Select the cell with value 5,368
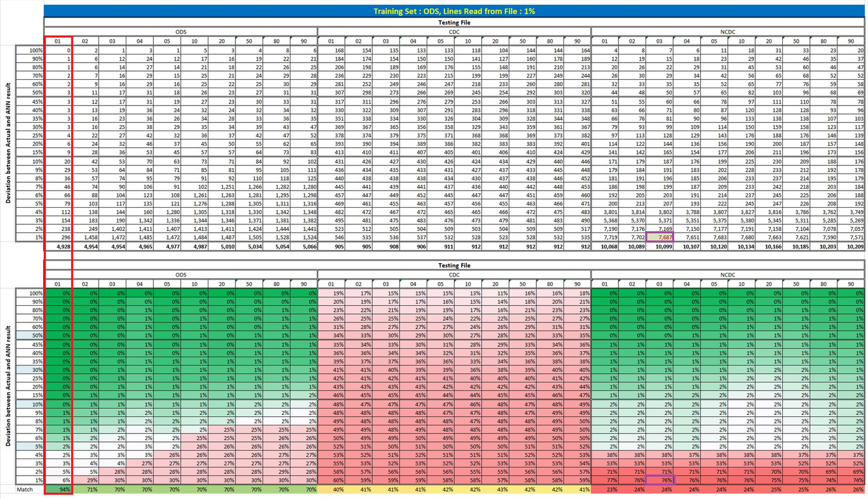 pos(605,221)
